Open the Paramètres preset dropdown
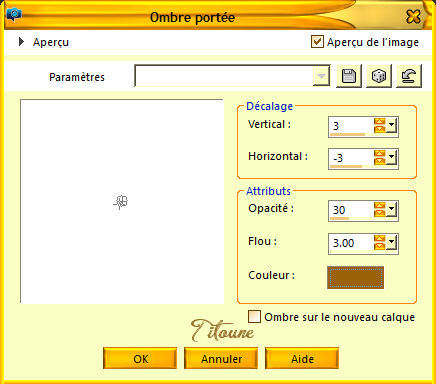The image size is (436, 384). 321,76
